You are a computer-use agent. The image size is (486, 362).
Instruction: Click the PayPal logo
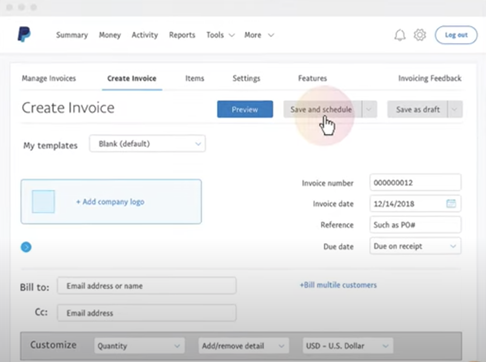pyautogui.click(x=24, y=34)
